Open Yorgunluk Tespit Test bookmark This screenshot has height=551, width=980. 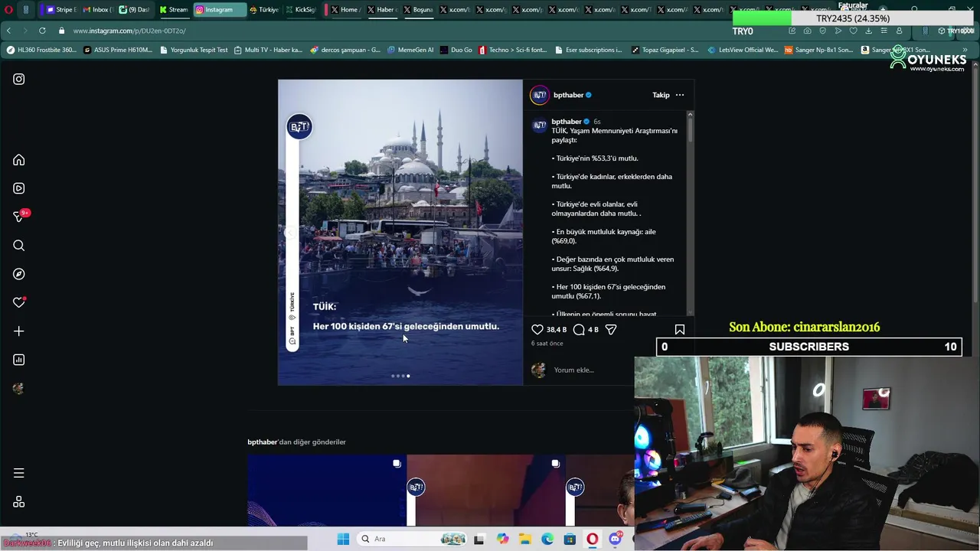(194, 50)
